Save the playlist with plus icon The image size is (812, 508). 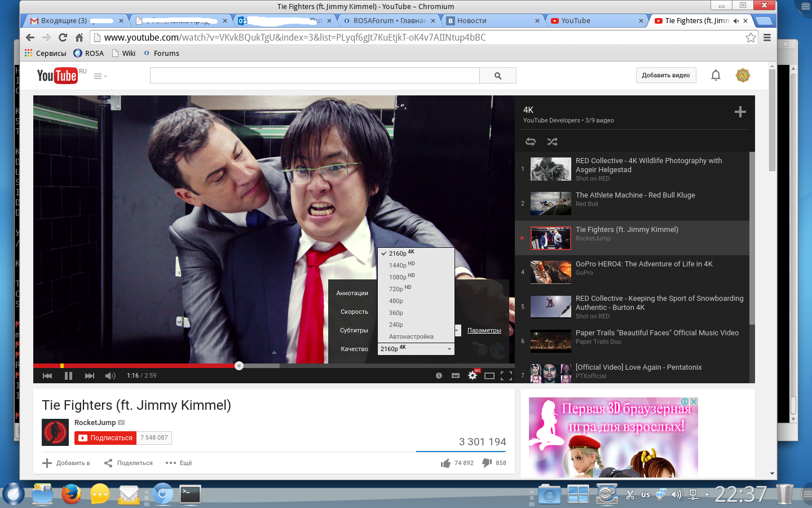[x=740, y=112]
